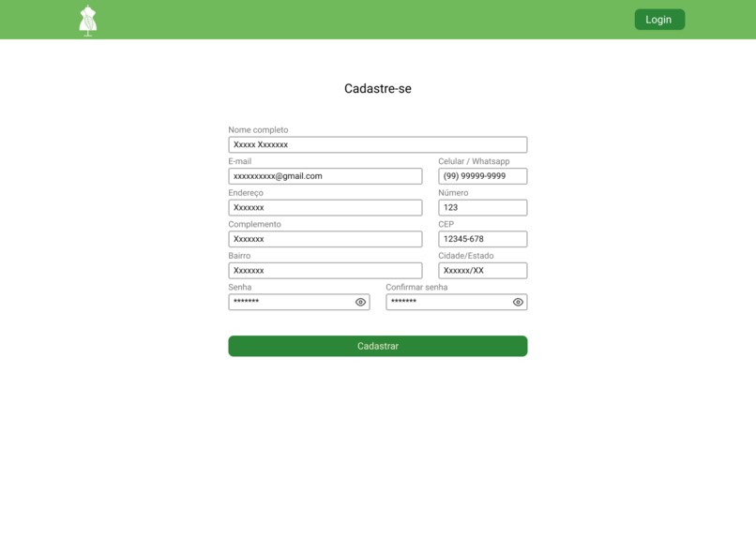
Task: Show the Senha password with eye icon
Action: (x=360, y=302)
